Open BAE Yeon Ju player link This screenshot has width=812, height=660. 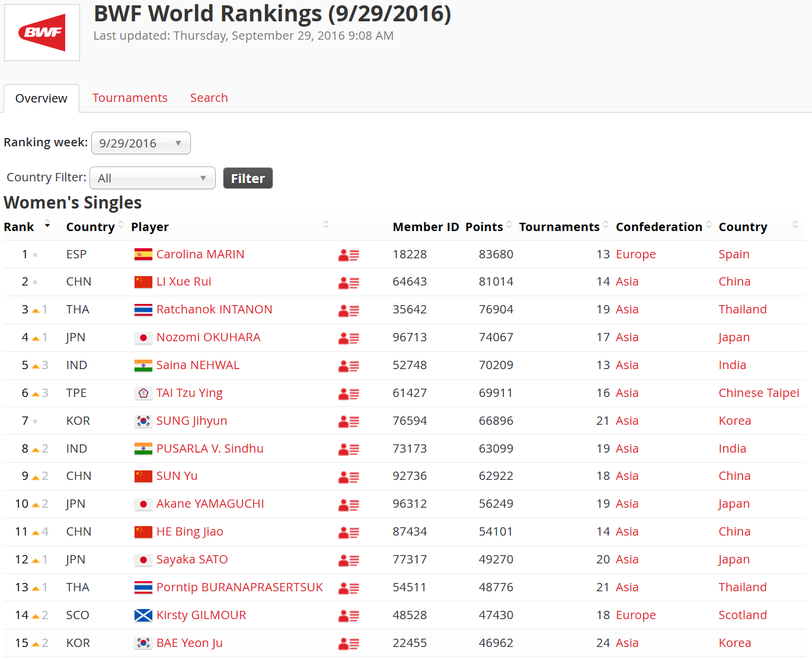coord(190,643)
